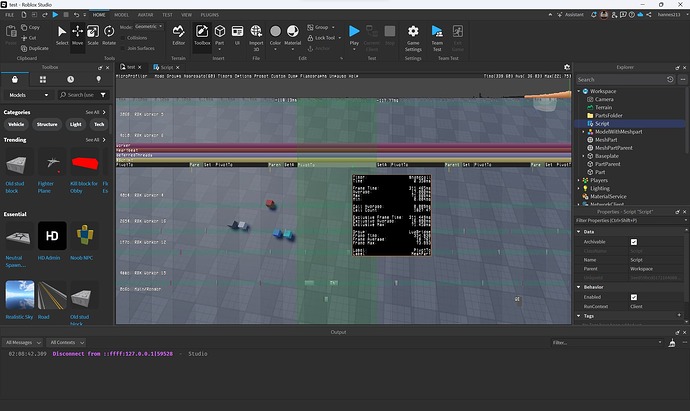690x411 pixels.
Task: Open viewport settings gear
Action: click(x=567, y=67)
